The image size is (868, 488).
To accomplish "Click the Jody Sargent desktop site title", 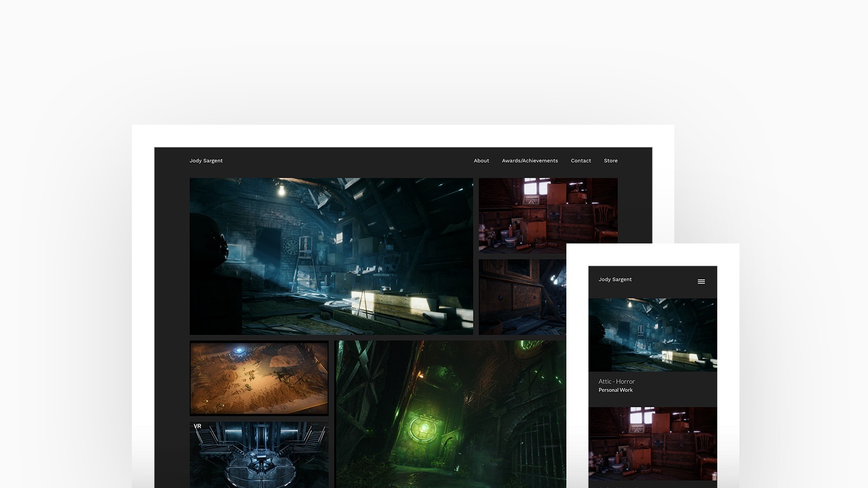I will click(206, 160).
